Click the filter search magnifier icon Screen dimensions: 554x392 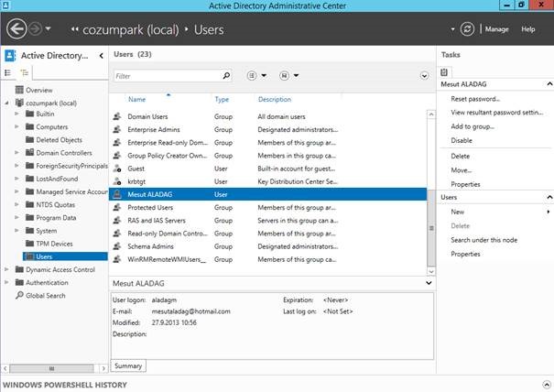[x=226, y=76]
